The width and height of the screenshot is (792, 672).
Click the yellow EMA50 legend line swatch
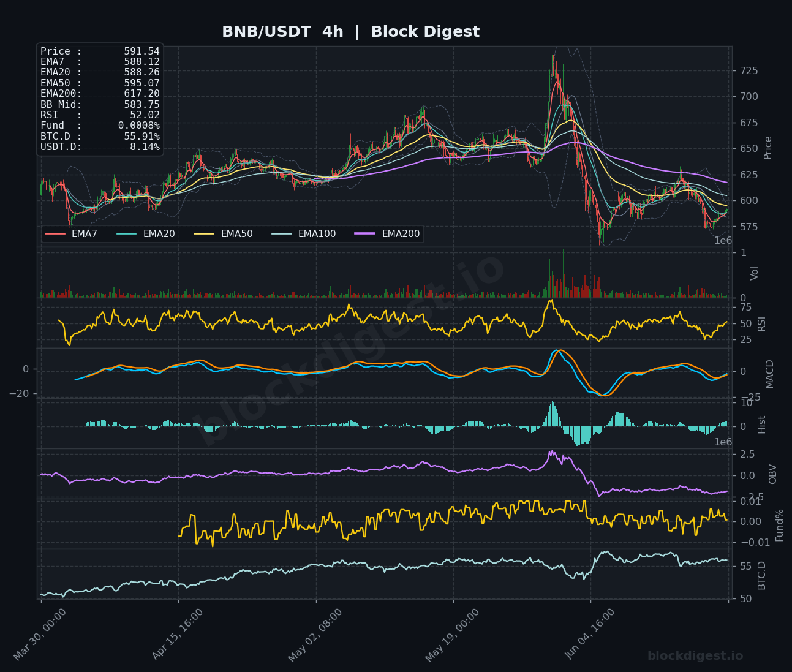click(x=204, y=234)
